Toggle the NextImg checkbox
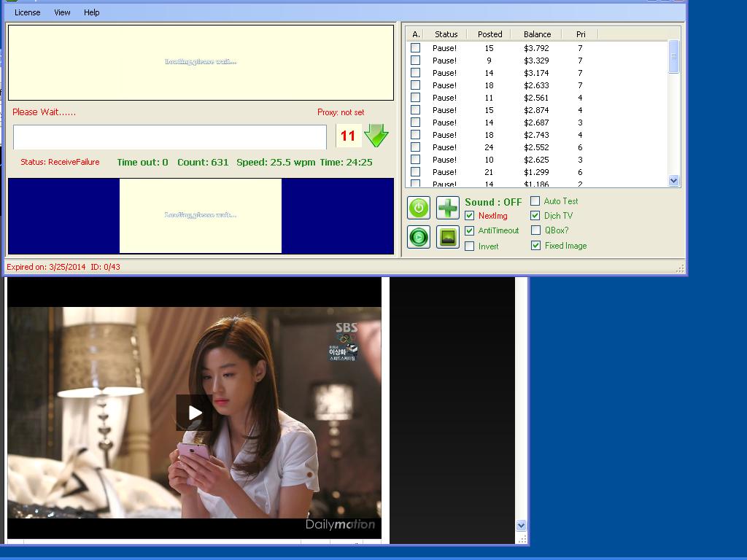 click(469, 216)
